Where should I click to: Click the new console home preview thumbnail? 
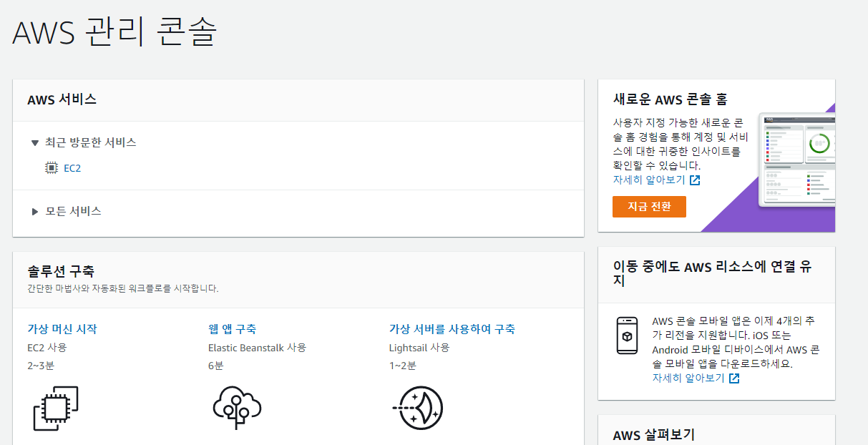[796, 160]
